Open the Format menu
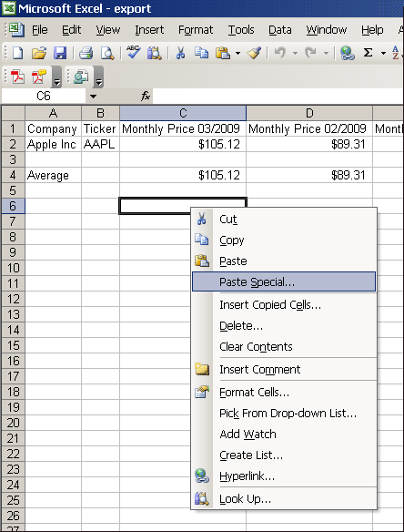Screen dimensions: 404x532 click(x=196, y=30)
